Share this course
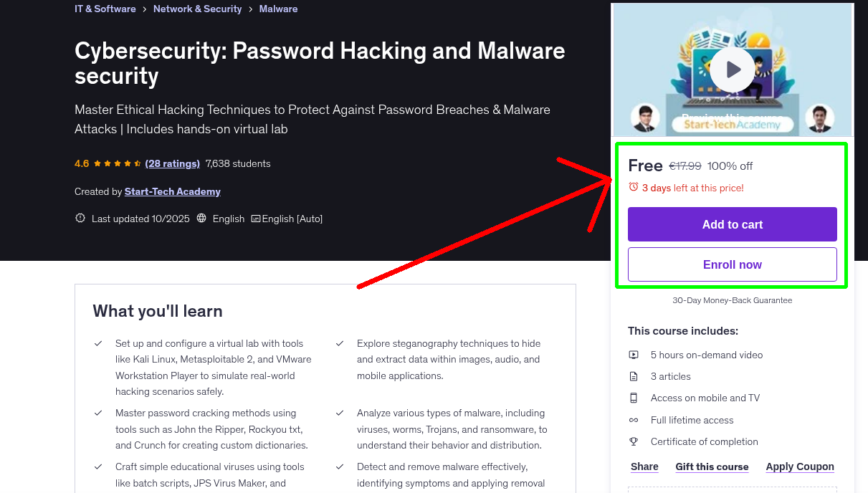The width and height of the screenshot is (868, 493). (x=644, y=466)
